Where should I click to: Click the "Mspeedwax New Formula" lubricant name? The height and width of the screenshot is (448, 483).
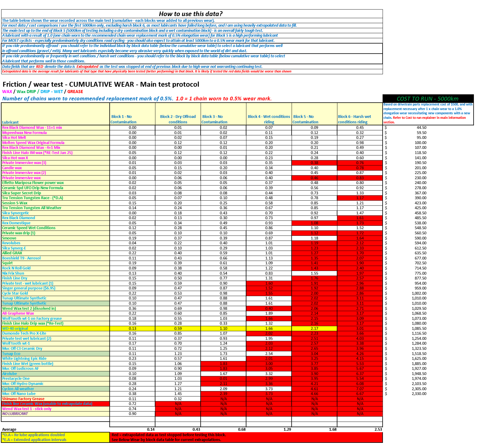tap(25, 133)
